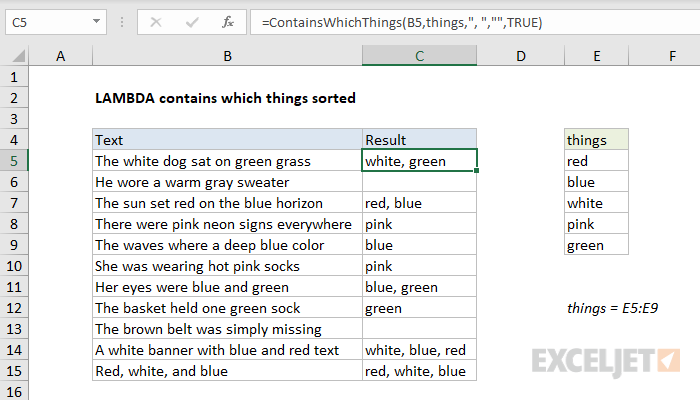Click 'green' in the things list
Image resolution: width=700 pixels, height=400 pixels.
pyautogui.click(x=596, y=245)
